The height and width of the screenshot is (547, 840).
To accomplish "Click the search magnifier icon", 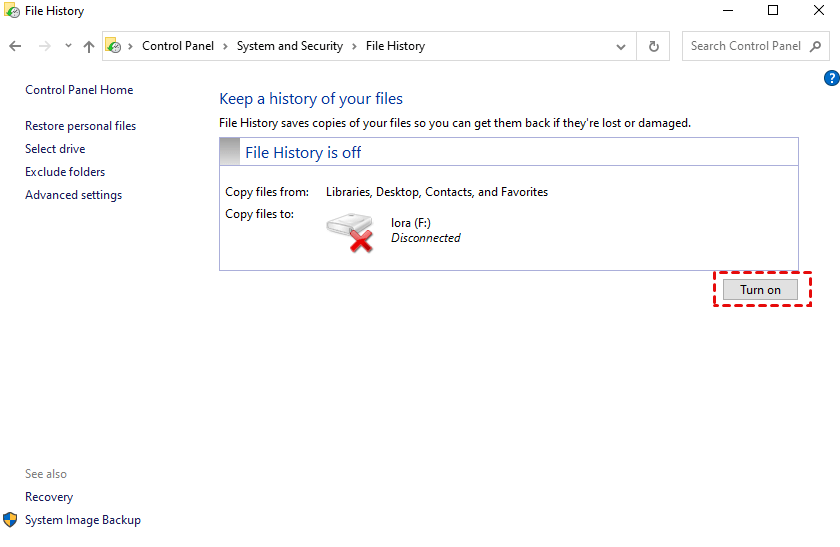I will [815, 46].
